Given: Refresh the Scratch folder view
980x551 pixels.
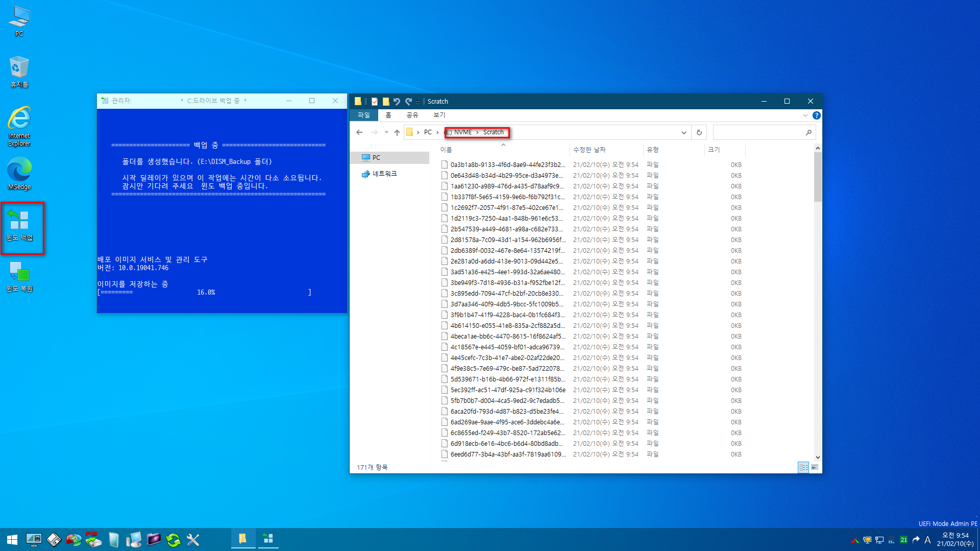Looking at the screenshot, I should 699,132.
